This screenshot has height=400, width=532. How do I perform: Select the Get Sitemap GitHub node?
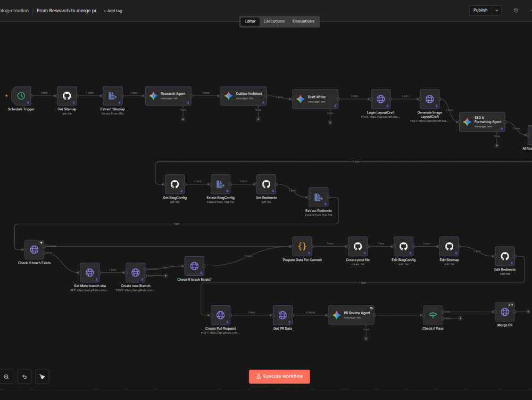coord(67,96)
